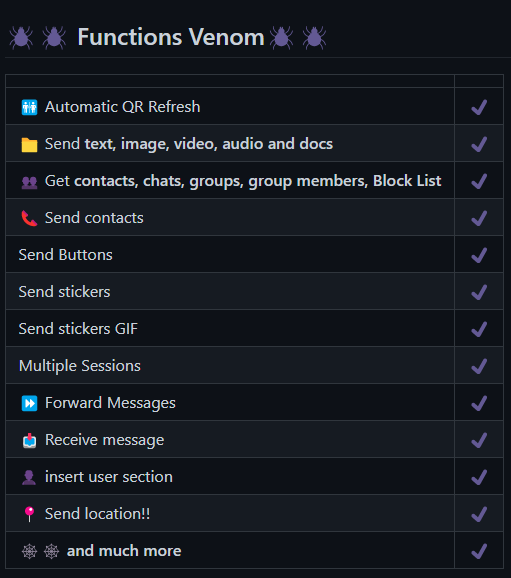This screenshot has height=578, width=511.
Task: Click the inbox tray icon beside Receive message
Action: point(29,440)
